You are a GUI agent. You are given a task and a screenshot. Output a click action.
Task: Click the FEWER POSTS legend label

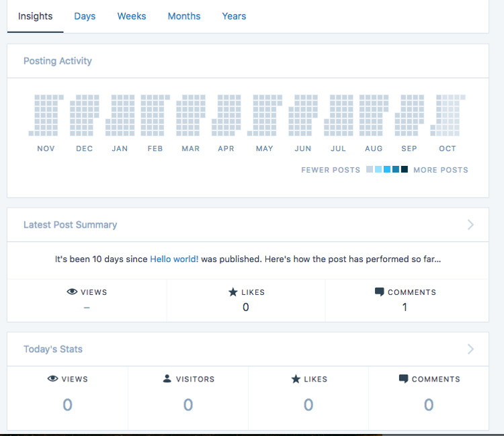click(331, 170)
